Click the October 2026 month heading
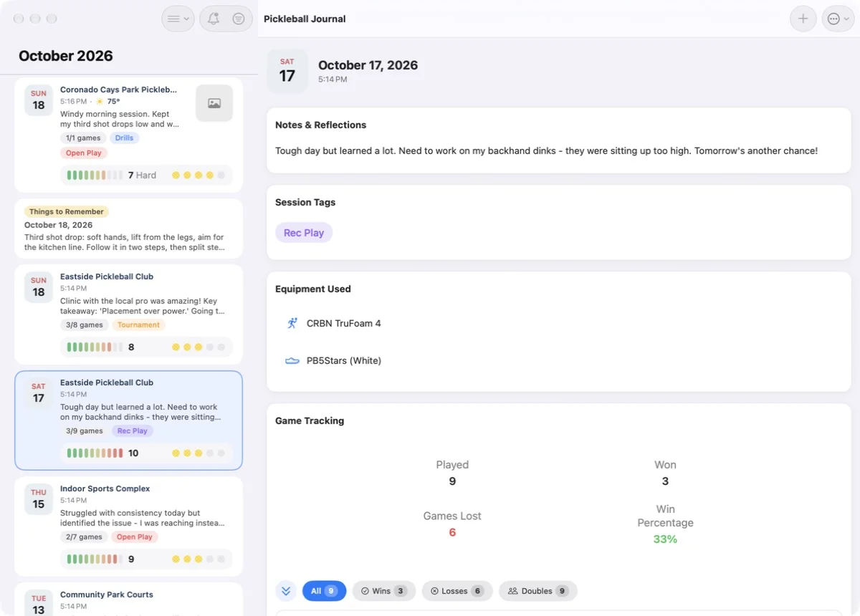 66,56
